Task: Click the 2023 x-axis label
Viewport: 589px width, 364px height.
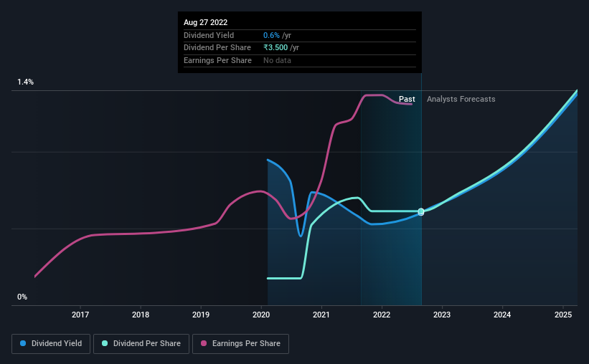Action: (x=442, y=314)
